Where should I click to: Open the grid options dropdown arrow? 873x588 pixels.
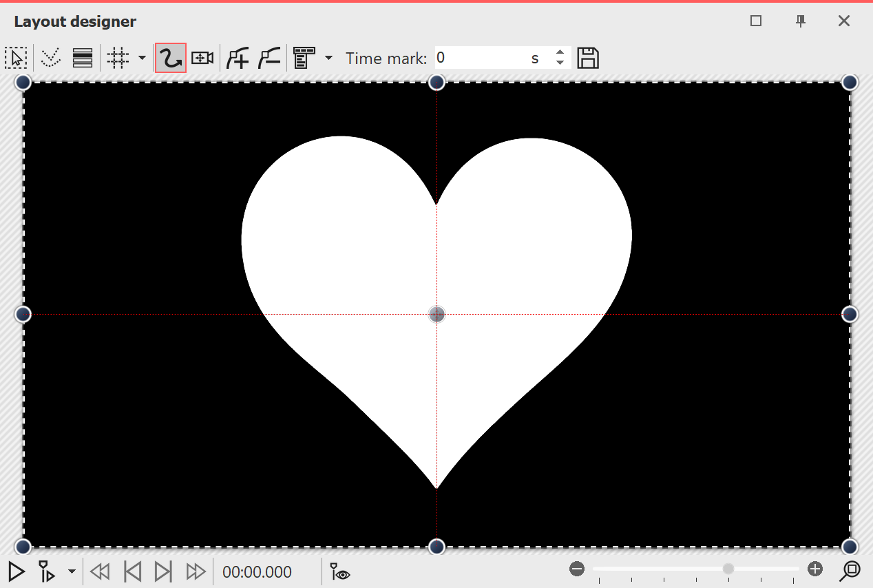coord(141,58)
